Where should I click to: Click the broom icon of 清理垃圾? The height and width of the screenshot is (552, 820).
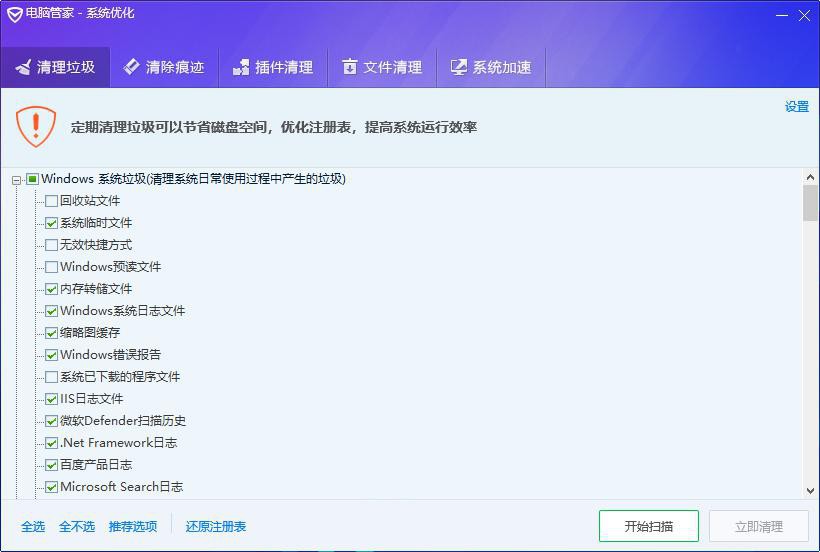coord(24,67)
